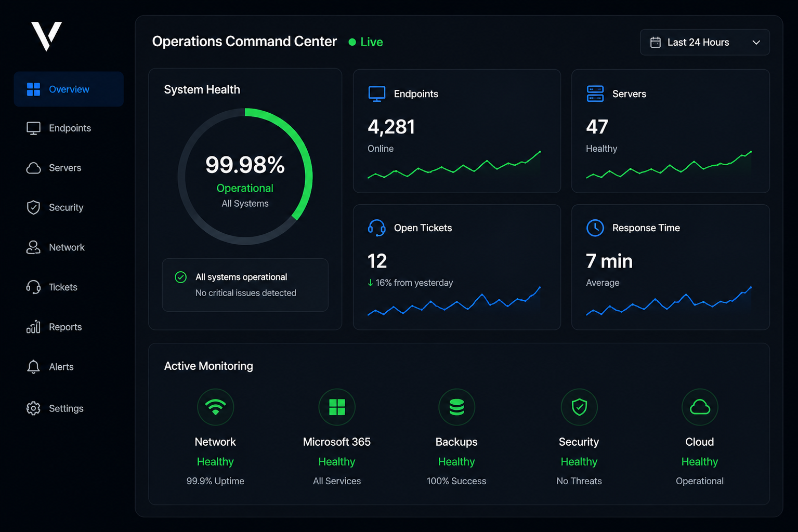The width and height of the screenshot is (798, 532).
Task: Click No critical issues detected text
Action: pos(246,293)
